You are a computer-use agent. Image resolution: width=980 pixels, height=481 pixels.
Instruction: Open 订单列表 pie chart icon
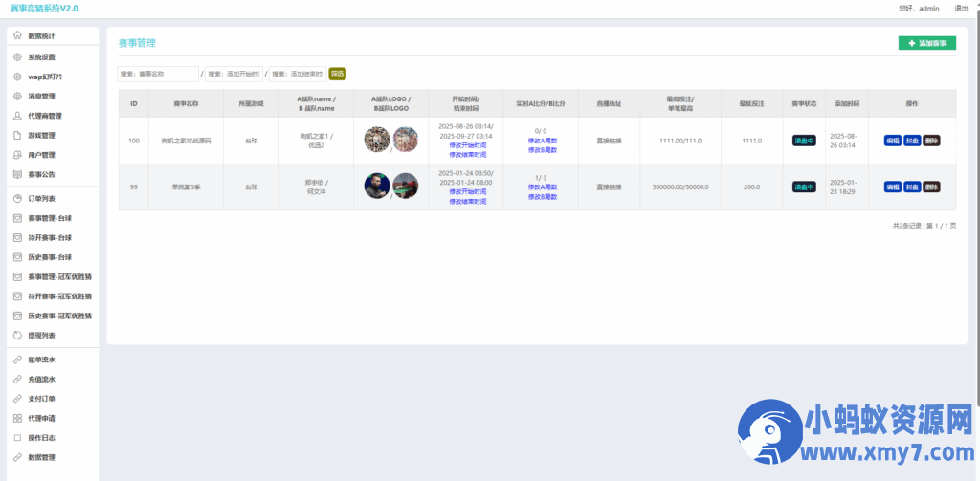17,199
